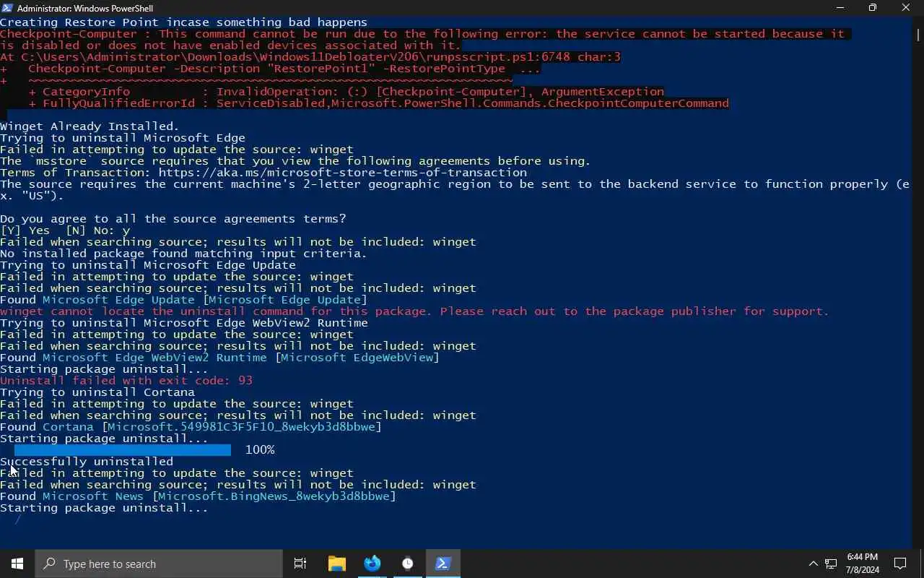
Task: Click the CategoryInfo InvalidOperation line
Action: pyautogui.click(x=346, y=92)
